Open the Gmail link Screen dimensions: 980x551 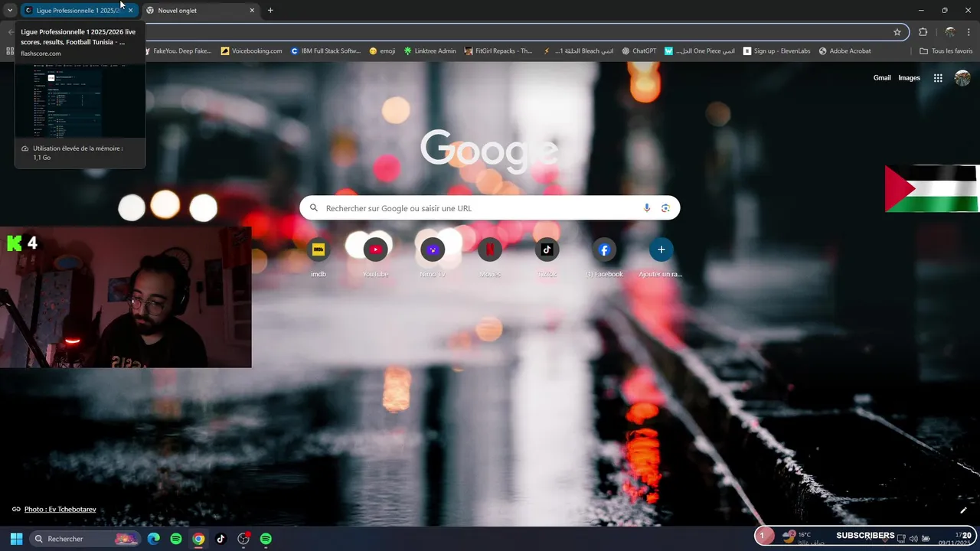[882, 78]
